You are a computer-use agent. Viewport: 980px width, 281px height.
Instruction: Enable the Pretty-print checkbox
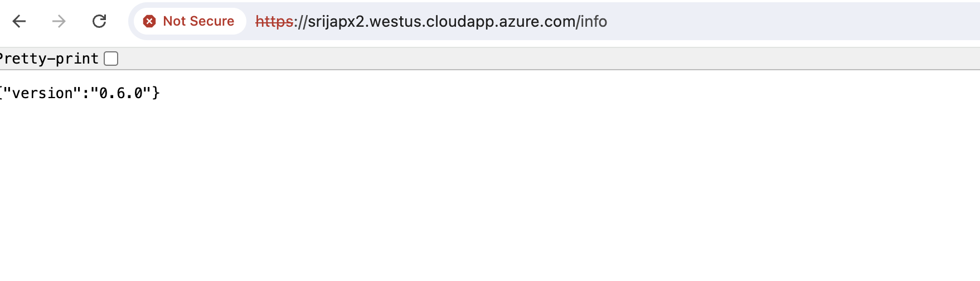point(111,59)
